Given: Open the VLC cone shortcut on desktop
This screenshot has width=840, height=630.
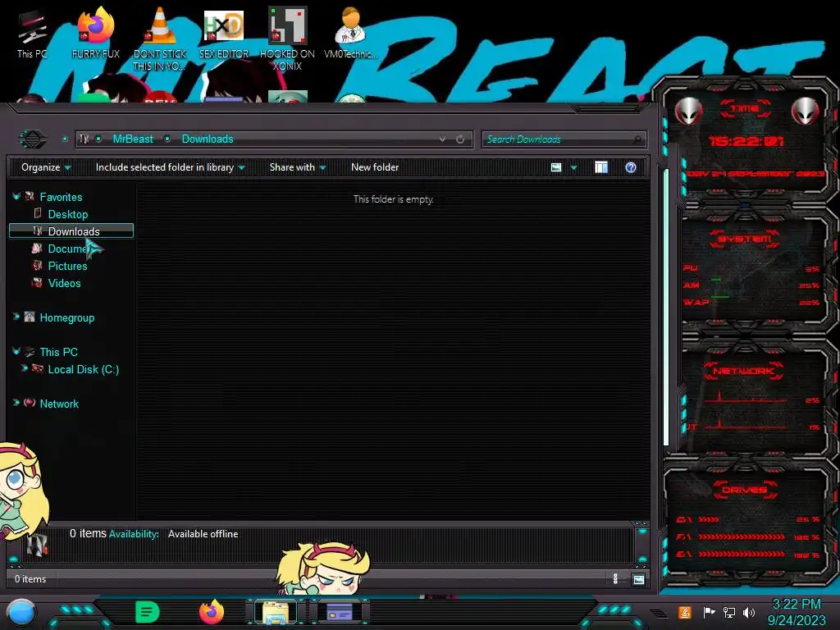Looking at the screenshot, I should coord(160,39).
